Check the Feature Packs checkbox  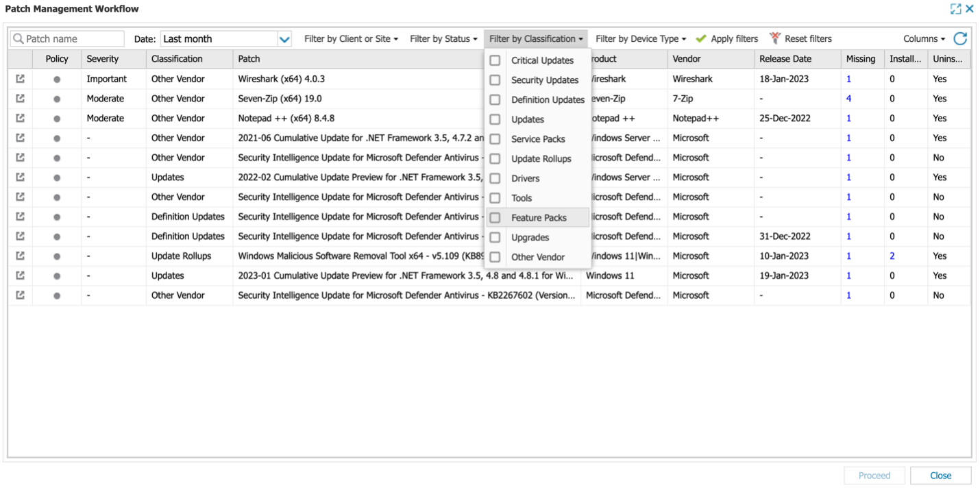(495, 217)
